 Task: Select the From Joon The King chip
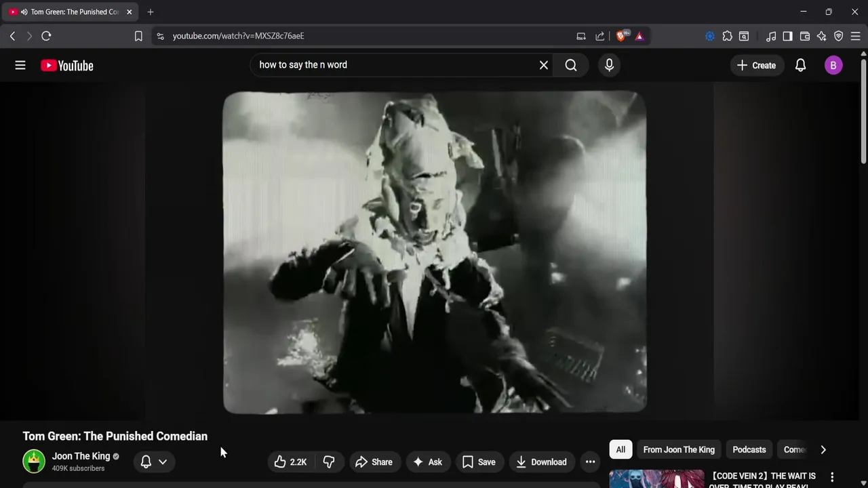click(679, 449)
